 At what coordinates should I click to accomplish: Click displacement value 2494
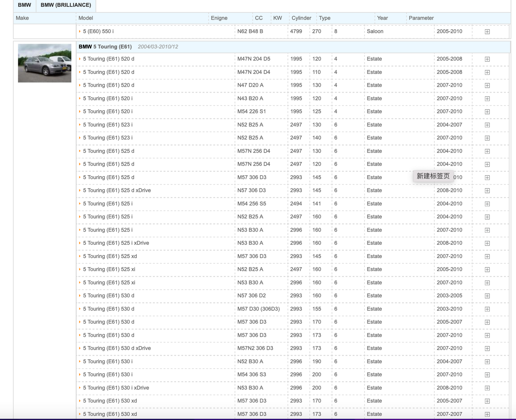coord(296,204)
